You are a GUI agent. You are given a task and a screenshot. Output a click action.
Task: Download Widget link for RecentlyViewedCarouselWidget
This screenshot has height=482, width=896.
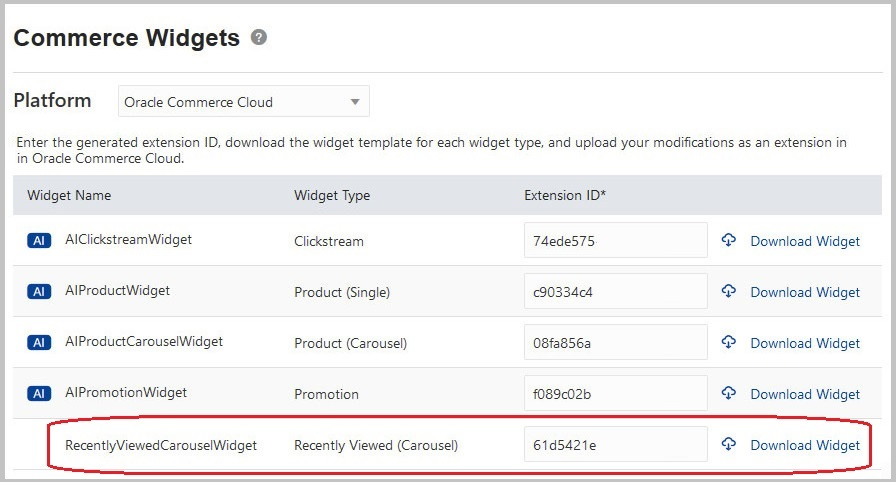pos(805,445)
